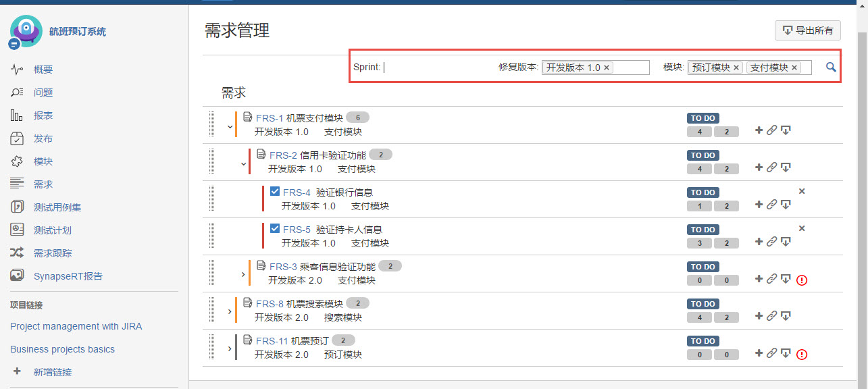Click the add (+) icon on FRS-3 row
The image size is (868, 389).
(x=759, y=279)
